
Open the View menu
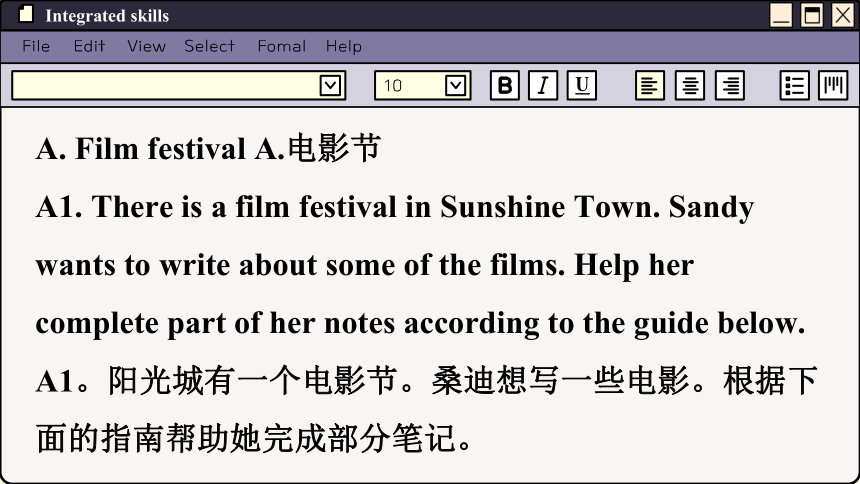tap(146, 46)
